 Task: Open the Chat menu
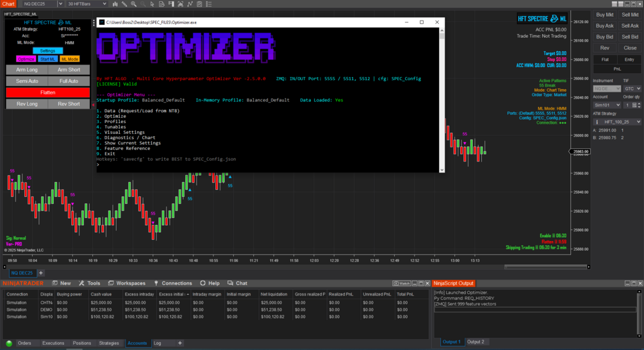click(x=237, y=283)
